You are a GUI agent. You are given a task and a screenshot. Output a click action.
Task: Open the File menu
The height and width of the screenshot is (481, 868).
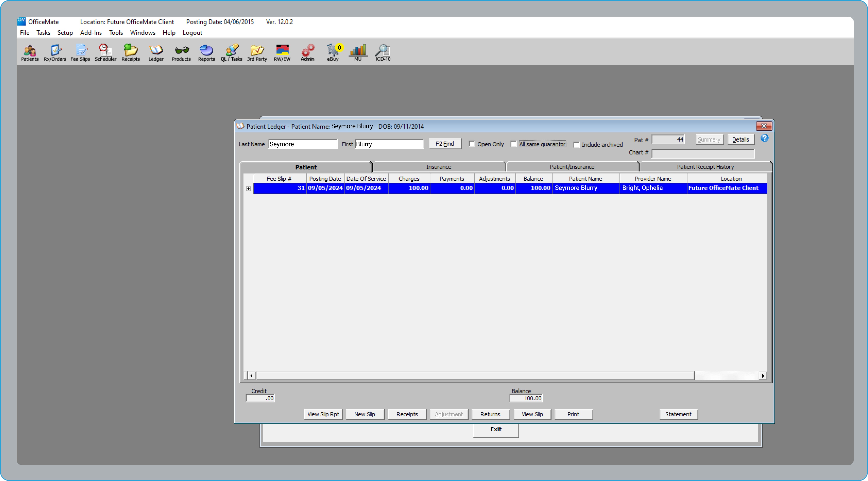click(x=25, y=33)
